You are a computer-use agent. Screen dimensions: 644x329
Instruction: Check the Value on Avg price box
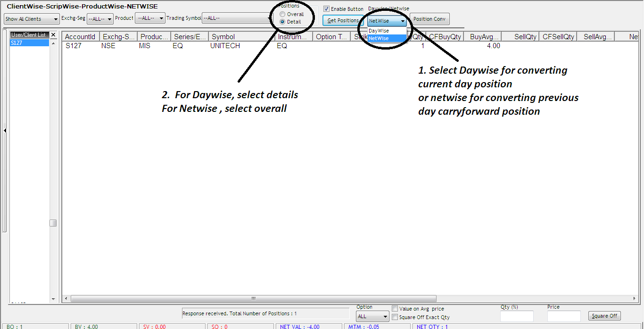(x=395, y=309)
